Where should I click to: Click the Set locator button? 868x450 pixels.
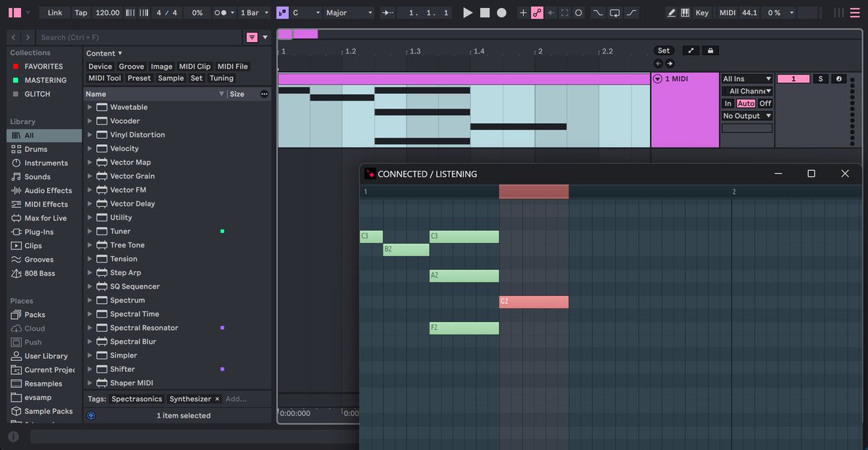[663, 51]
